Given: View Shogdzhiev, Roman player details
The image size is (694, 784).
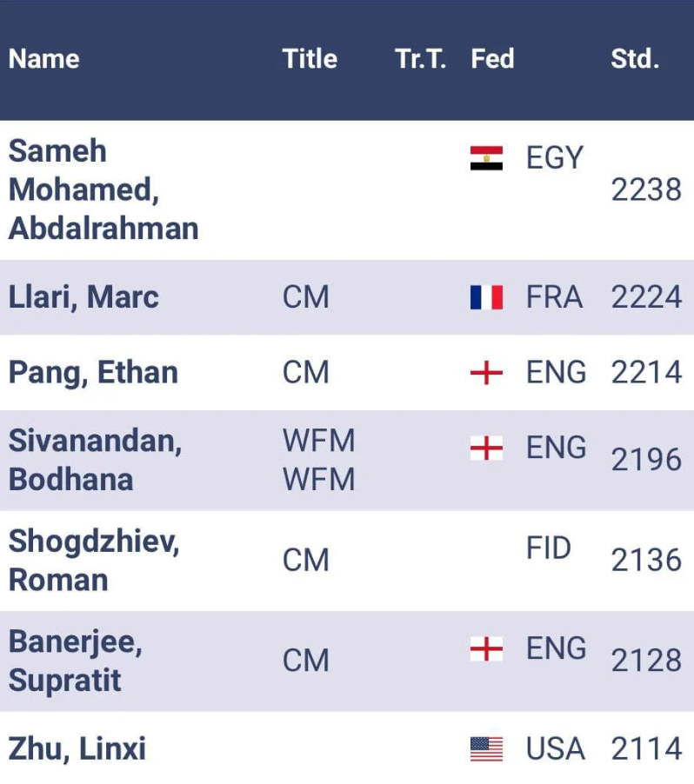Looking at the screenshot, I should coord(93,561).
